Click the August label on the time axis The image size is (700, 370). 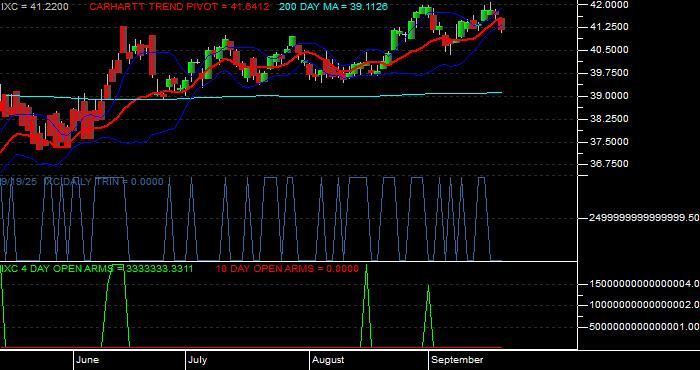328,360
